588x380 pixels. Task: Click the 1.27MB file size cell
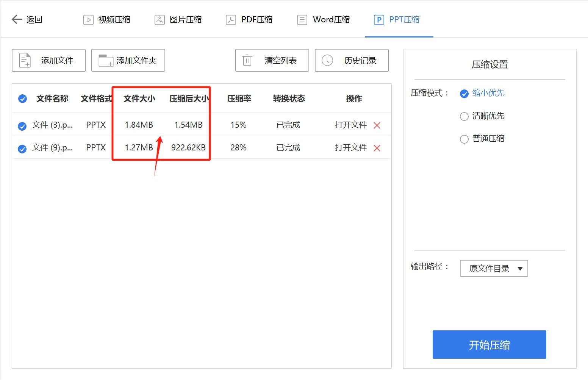pyautogui.click(x=139, y=147)
